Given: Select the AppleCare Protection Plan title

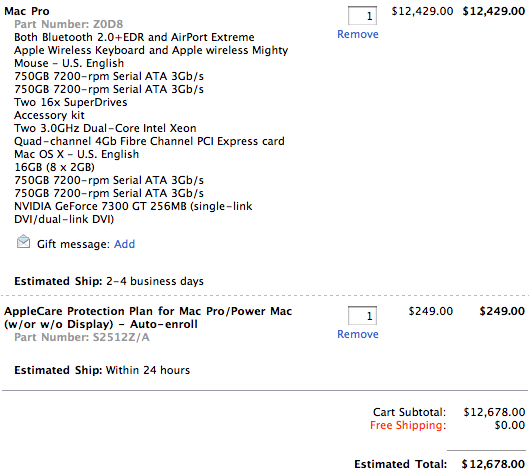Looking at the screenshot, I should coord(148,317).
